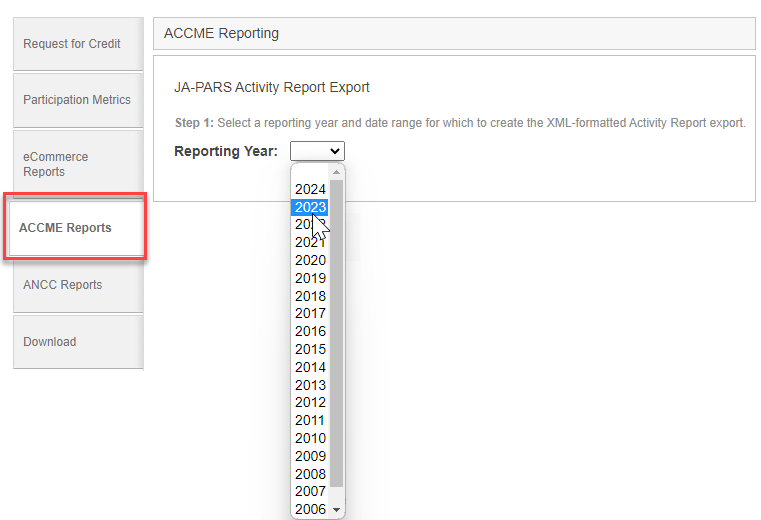This screenshot has width=761, height=520.
Task: Select 2019 reporting year
Action: coord(311,278)
